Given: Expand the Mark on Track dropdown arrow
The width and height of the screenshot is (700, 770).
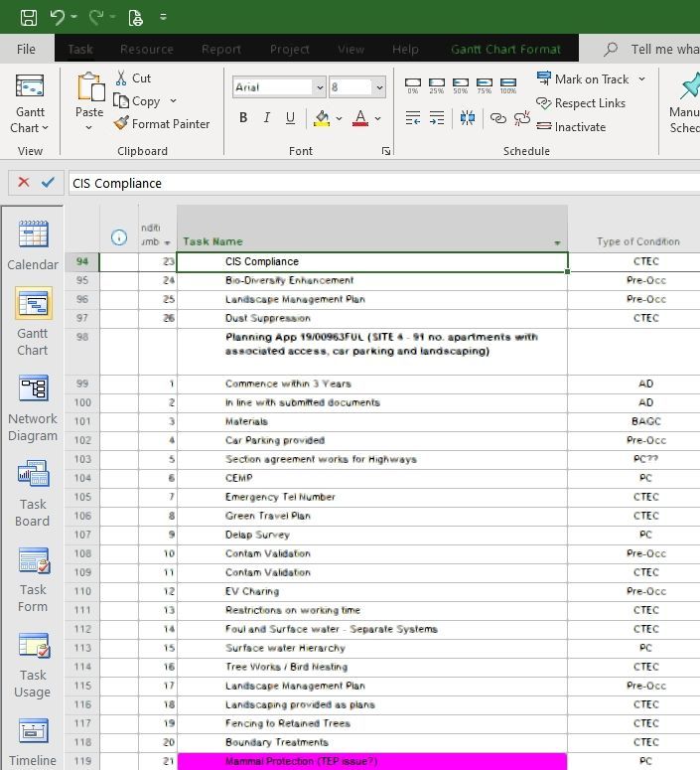Looking at the screenshot, I should click(641, 78).
